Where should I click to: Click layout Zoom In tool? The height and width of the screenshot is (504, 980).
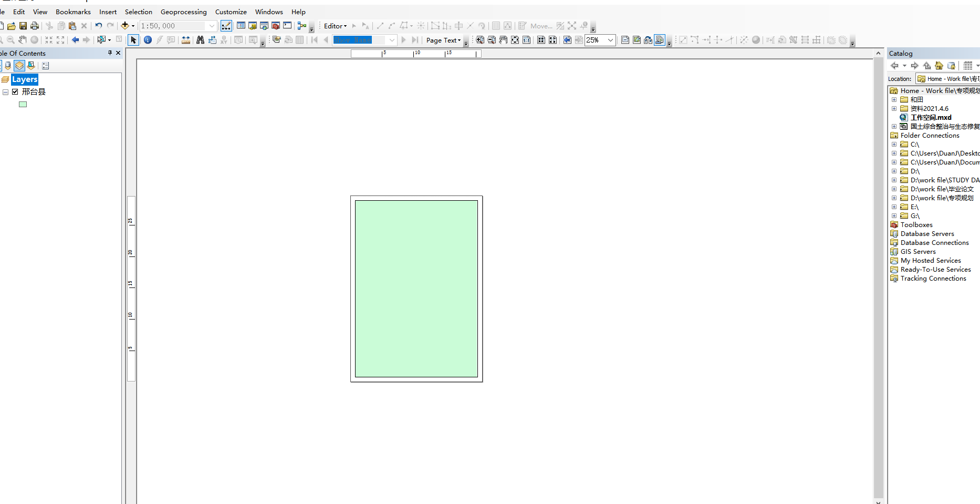[x=480, y=40]
